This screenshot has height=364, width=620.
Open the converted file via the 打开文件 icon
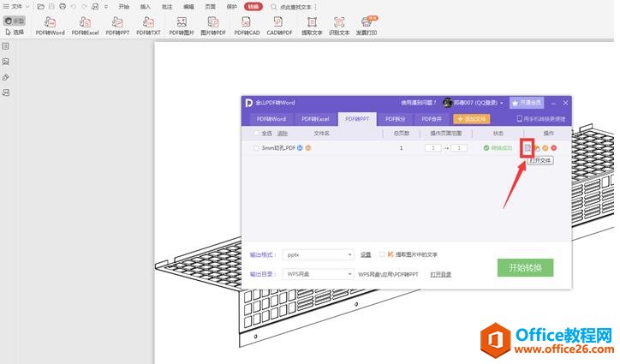(528, 148)
